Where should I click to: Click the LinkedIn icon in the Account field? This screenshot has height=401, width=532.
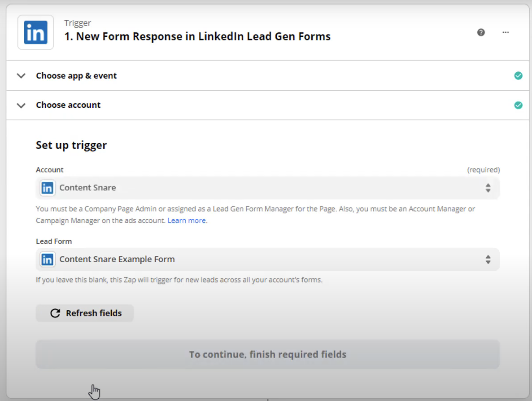click(x=47, y=188)
